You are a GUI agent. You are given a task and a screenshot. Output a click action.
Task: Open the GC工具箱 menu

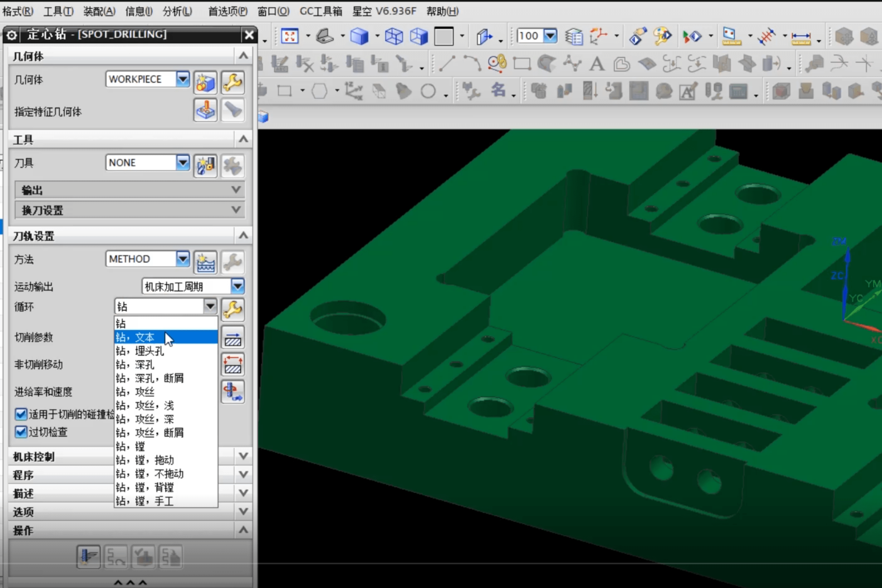pos(321,11)
